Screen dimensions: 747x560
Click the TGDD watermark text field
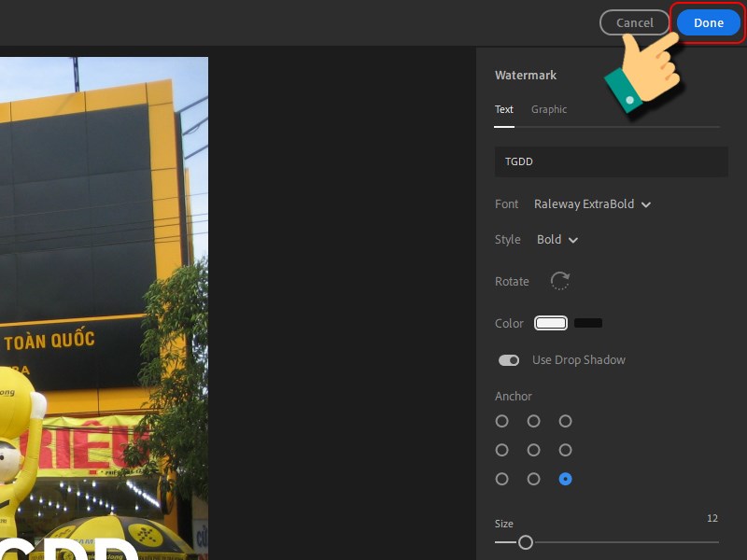(x=612, y=161)
